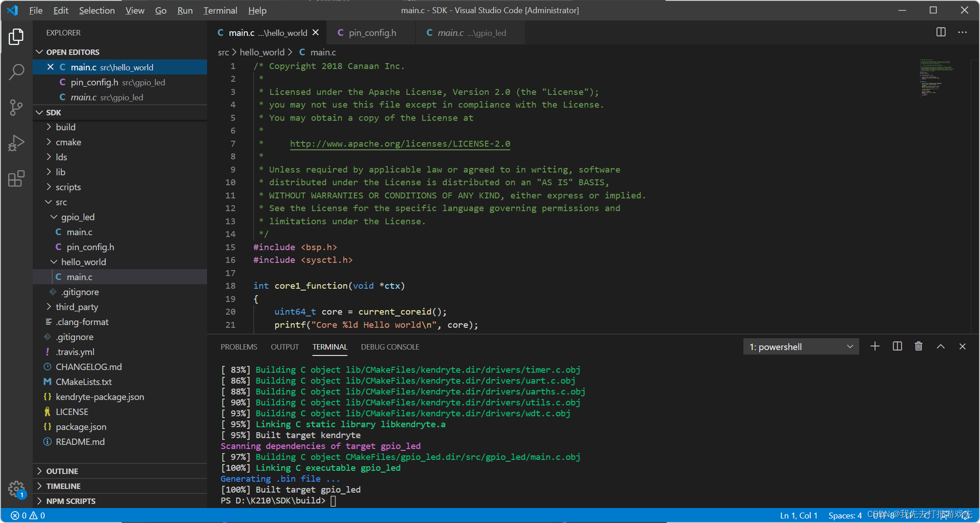Click the errors and warnings status indicator
The height and width of the screenshot is (523, 980).
tap(28, 515)
